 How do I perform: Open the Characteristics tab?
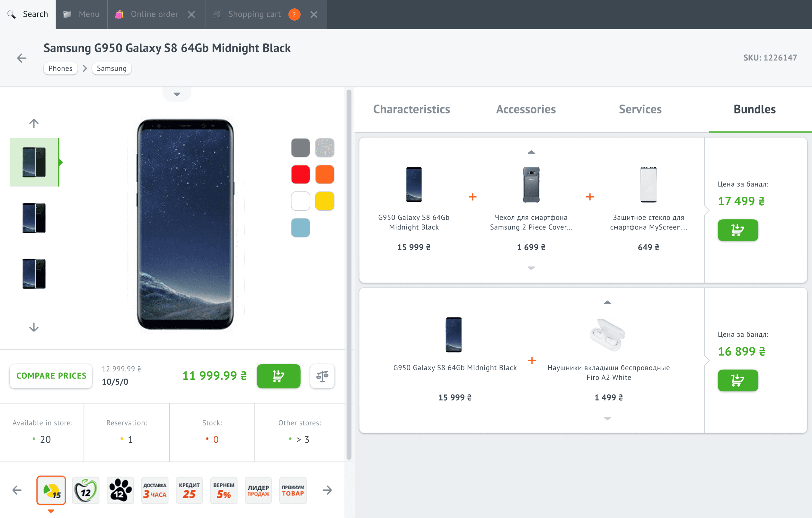tap(411, 109)
